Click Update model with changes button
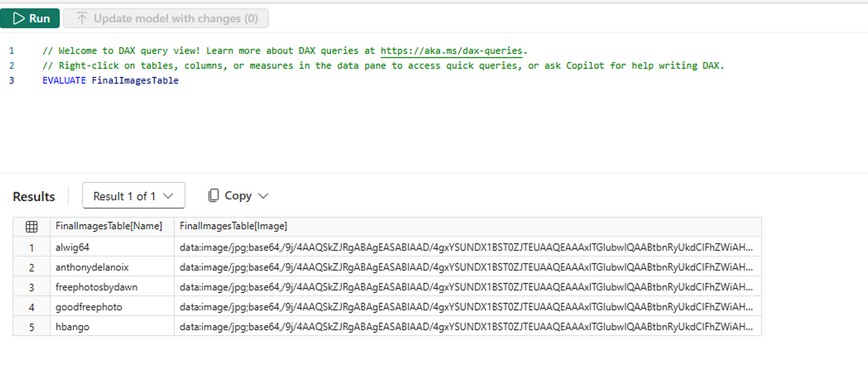The image size is (868, 379). [166, 19]
